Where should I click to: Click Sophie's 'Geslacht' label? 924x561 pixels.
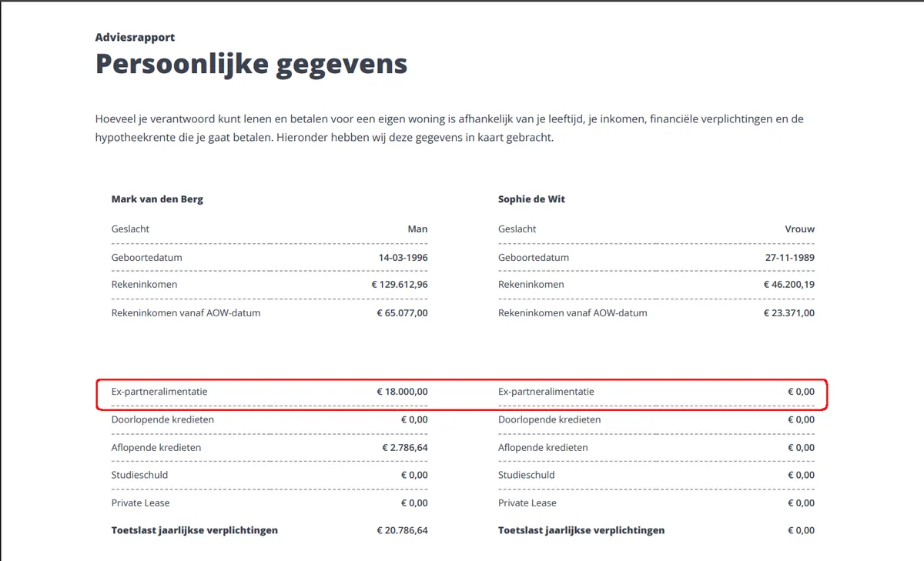pyautogui.click(x=517, y=229)
